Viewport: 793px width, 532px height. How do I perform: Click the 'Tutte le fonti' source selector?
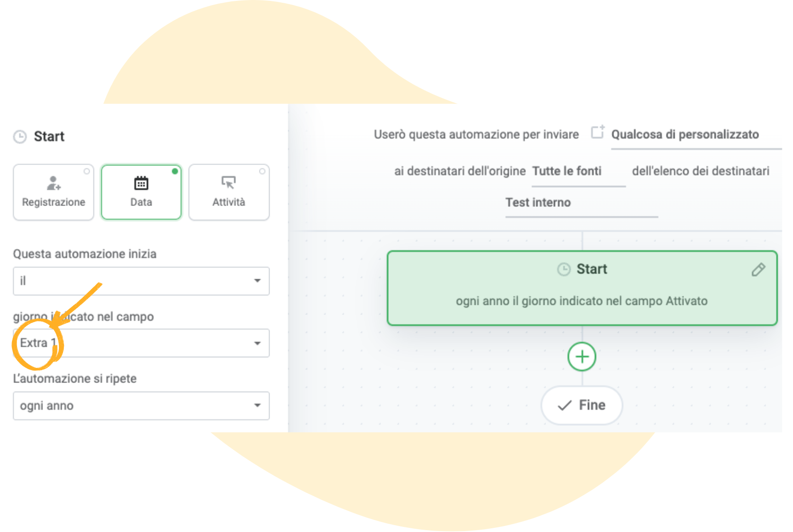pos(567,172)
